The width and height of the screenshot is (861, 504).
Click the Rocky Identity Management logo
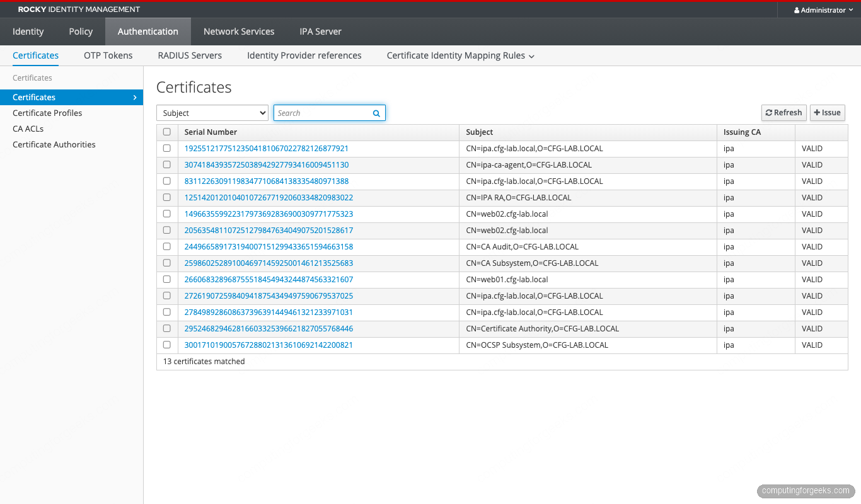click(x=79, y=9)
